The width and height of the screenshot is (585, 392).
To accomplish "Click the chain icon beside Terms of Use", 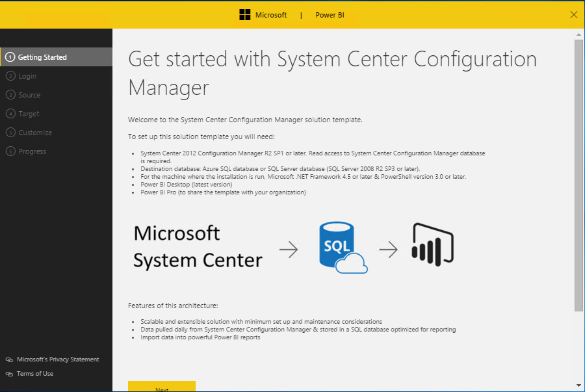I will click(9, 374).
